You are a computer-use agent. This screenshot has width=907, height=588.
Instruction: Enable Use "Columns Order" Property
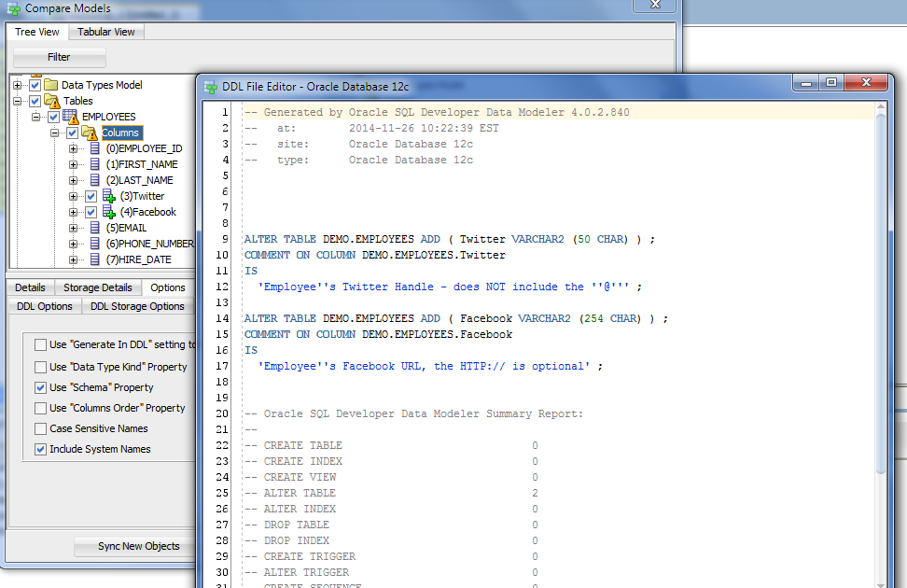pyautogui.click(x=40, y=408)
